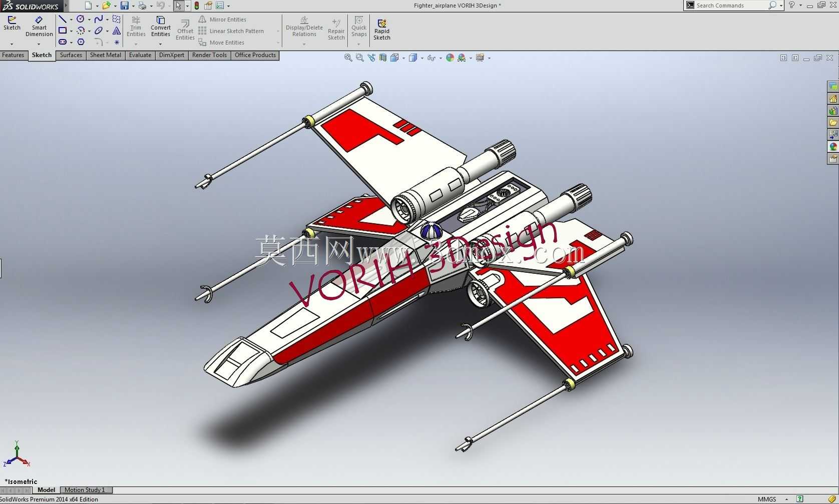This screenshot has height=504, width=839.
Task: Toggle the Select cursor tool
Action: pyautogui.click(x=179, y=6)
